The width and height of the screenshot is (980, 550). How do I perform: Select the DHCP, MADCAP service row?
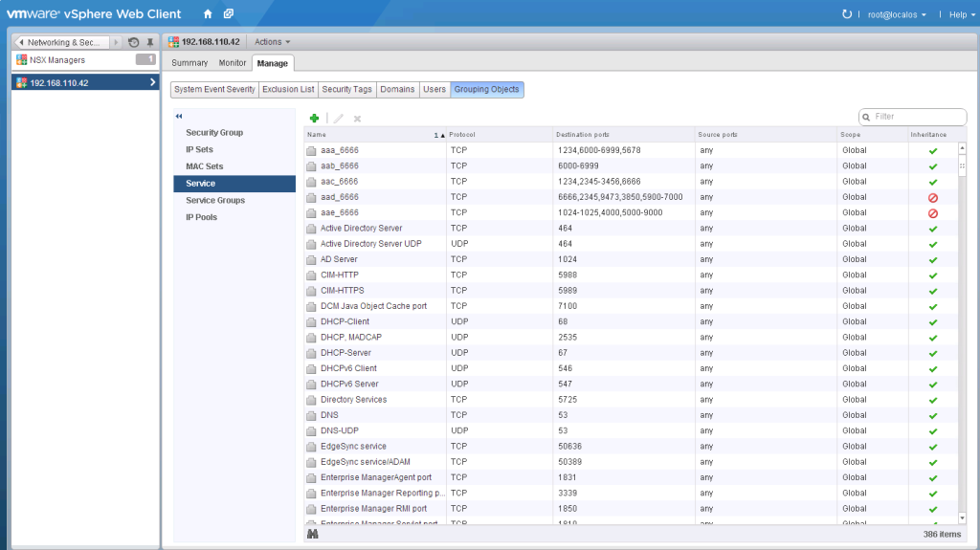(632, 338)
